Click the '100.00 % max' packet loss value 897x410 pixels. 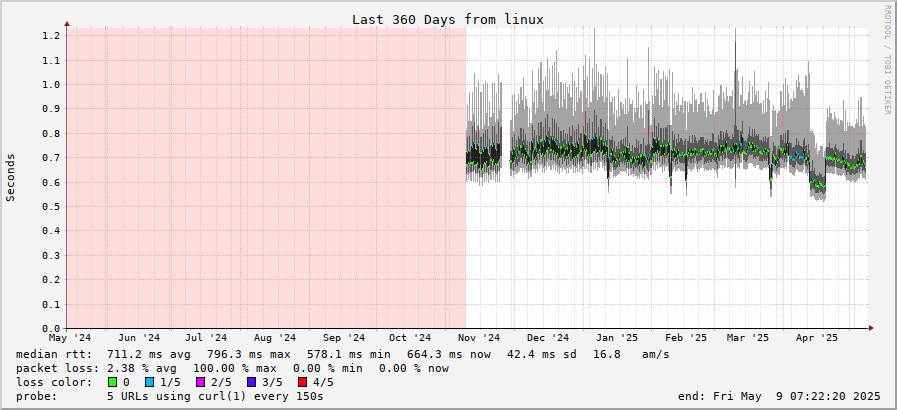(x=235, y=368)
